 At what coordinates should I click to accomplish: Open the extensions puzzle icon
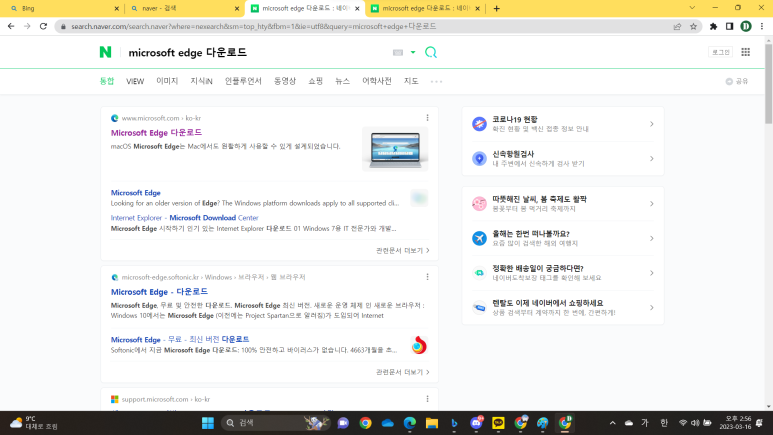pyautogui.click(x=713, y=26)
